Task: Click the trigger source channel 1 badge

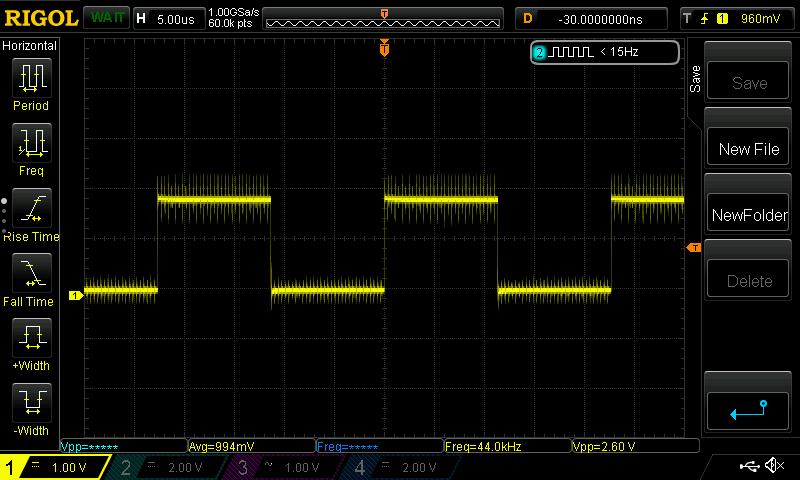Action: (x=722, y=19)
